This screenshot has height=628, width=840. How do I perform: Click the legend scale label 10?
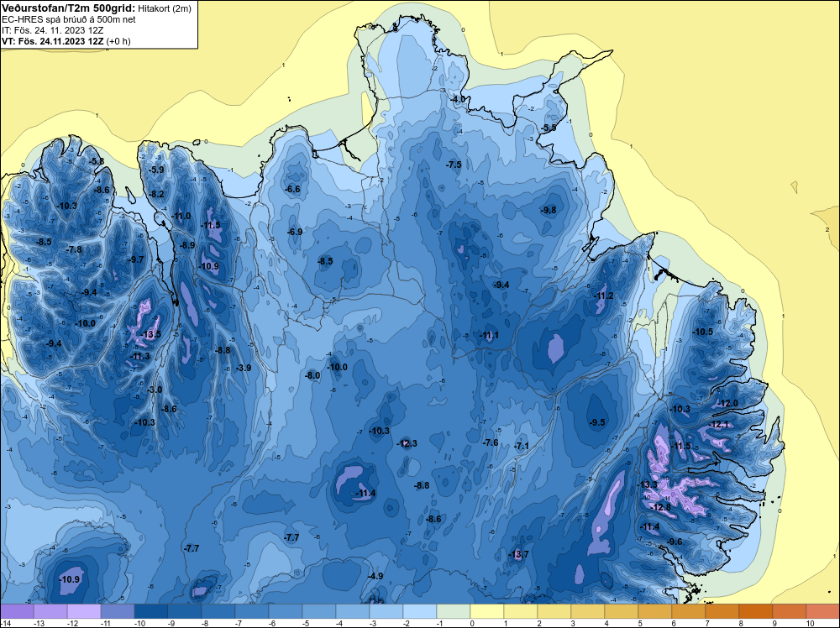click(x=810, y=623)
